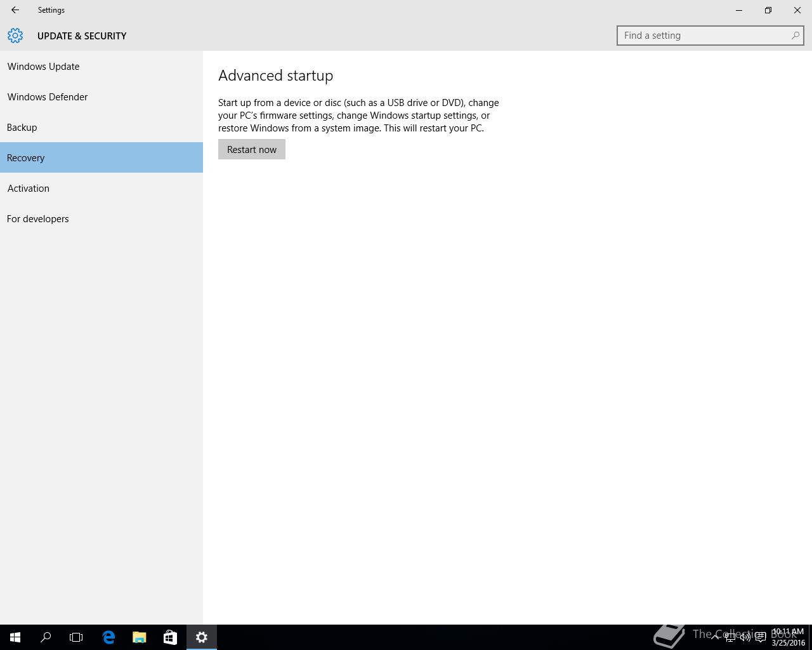Viewport: 812px width, 650px height.
Task: Select the Recovery section
Action: 101,157
